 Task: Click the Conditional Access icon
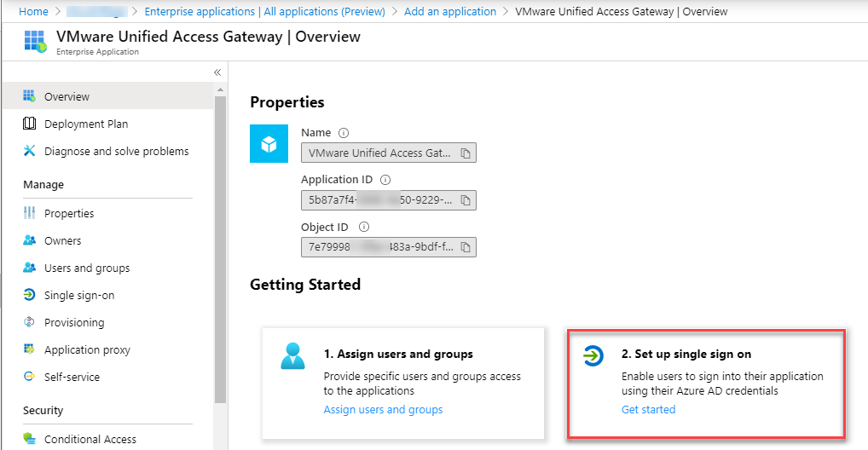tap(29, 438)
